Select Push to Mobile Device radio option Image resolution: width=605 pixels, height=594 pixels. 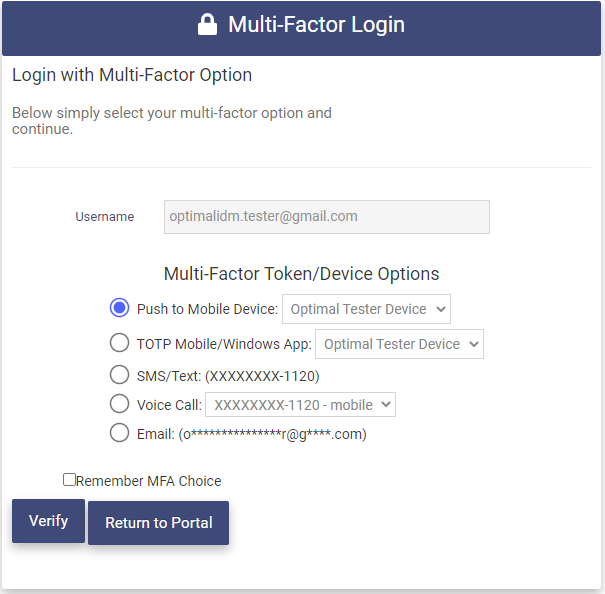tap(120, 309)
